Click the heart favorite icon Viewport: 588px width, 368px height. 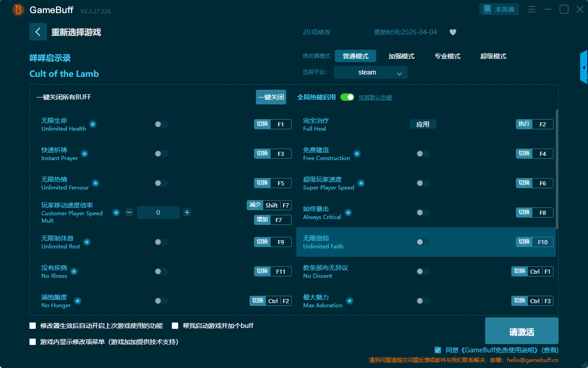[452, 32]
